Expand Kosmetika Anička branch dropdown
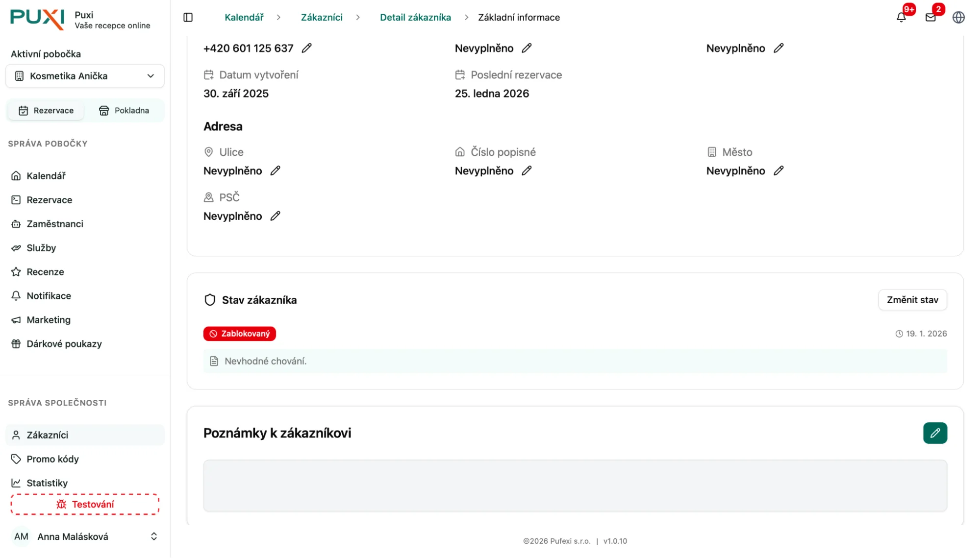Screen dimensions: 980x558 85,76
